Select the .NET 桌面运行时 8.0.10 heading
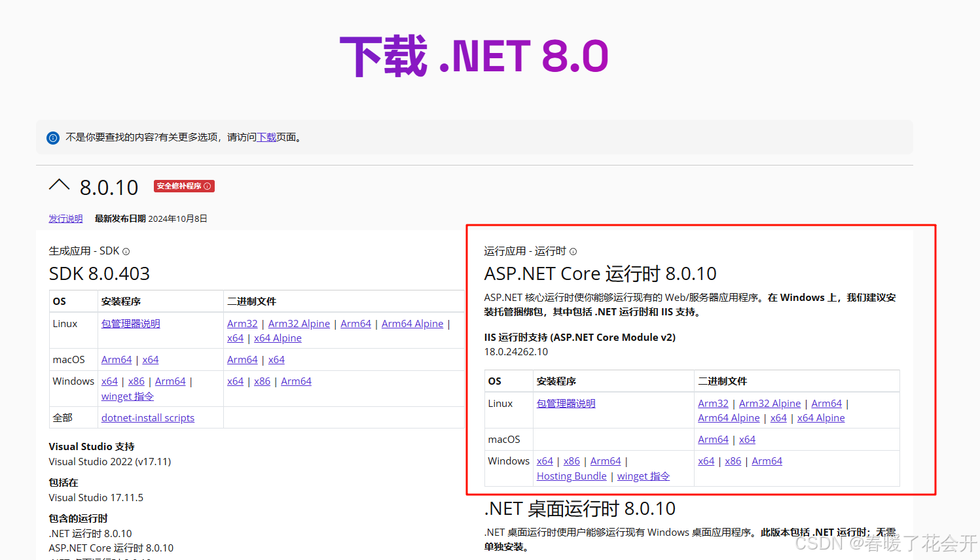 pyautogui.click(x=580, y=509)
